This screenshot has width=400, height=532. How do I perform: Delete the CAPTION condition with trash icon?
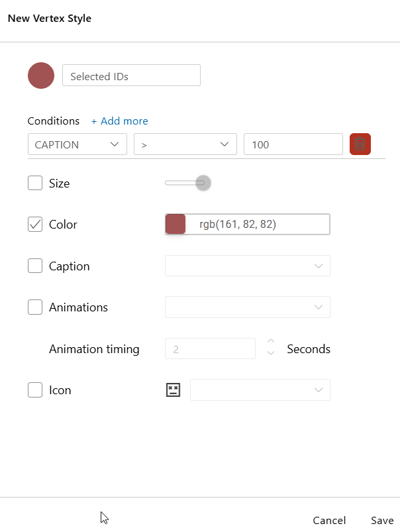[x=360, y=144]
